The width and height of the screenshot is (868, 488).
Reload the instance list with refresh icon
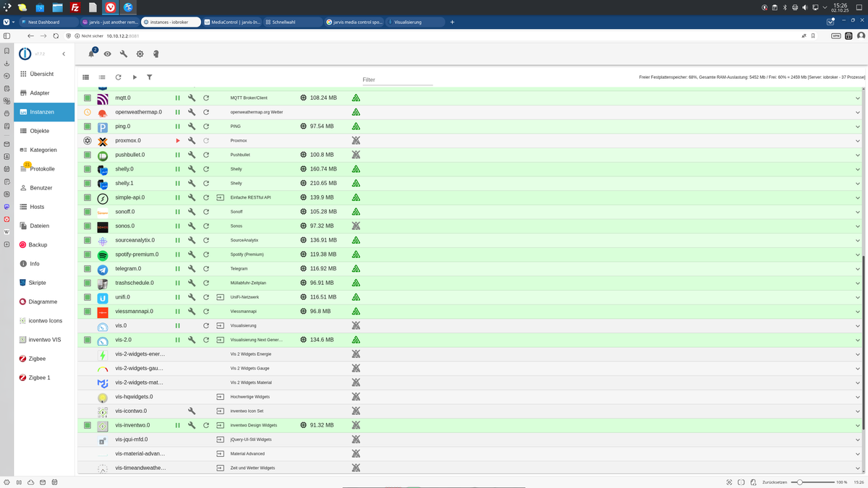click(x=118, y=77)
